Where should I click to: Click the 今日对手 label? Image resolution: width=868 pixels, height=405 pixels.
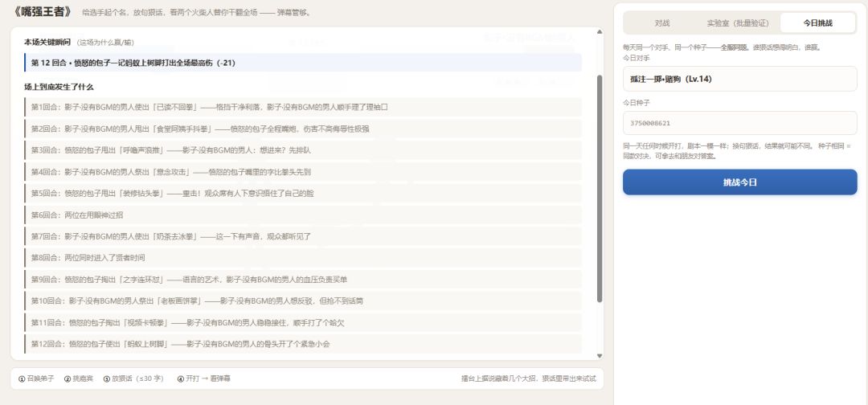click(636, 58)
